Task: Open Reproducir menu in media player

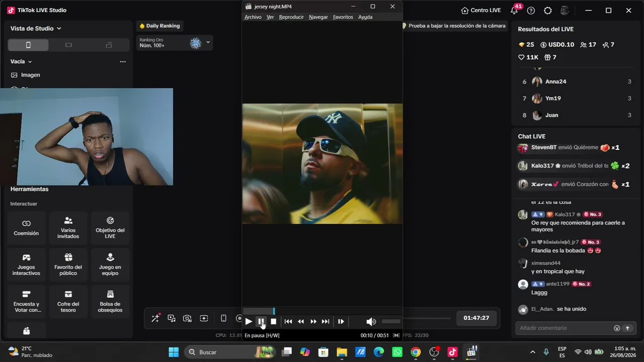Action: (x=291, y=17)
